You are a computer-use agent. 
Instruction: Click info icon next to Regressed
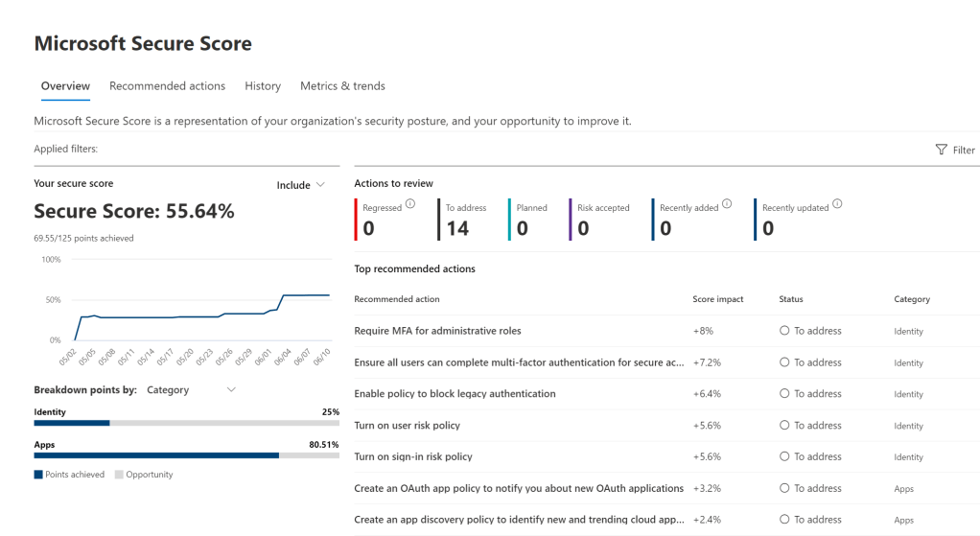410,203
